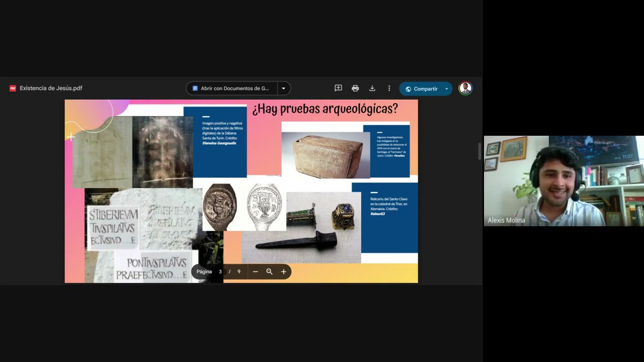644x362 pixels.
Task: Click the red PDF file type icon
Action: tap(13, 88)
